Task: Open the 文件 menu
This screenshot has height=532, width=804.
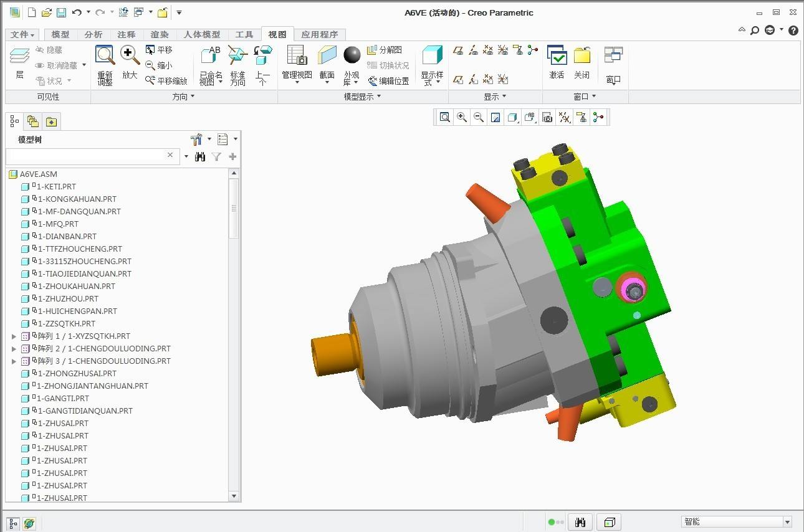Action: [23, 34]
